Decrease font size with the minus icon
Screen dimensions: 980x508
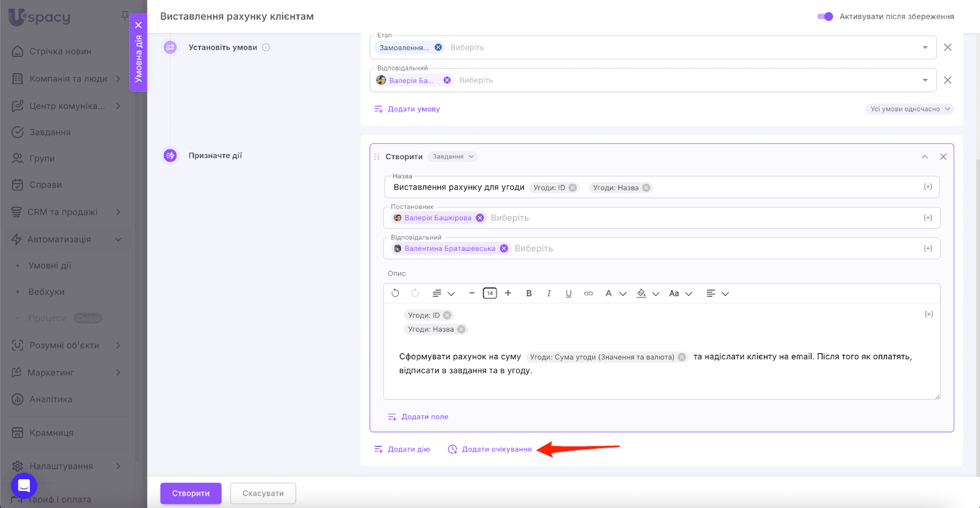click(472, 293)
